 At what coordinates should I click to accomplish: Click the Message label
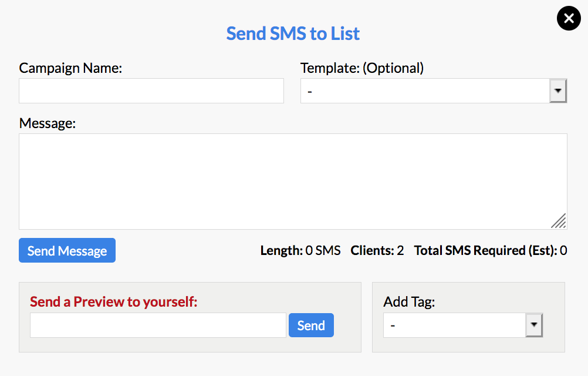click(x=48, y=123)
